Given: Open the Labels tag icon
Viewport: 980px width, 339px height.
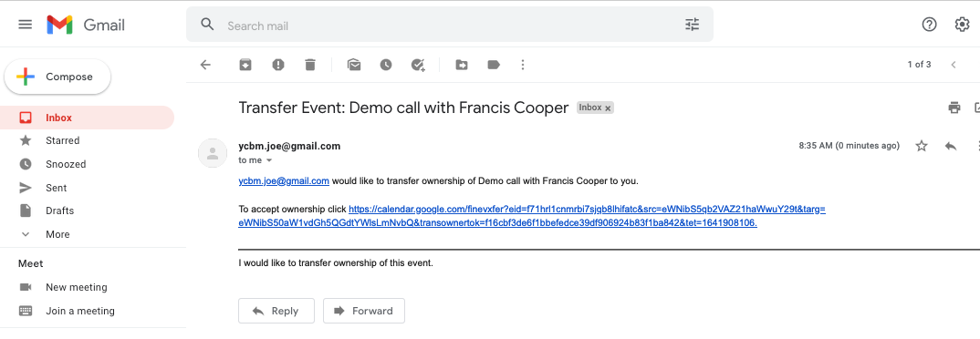Looking at the screenshot, I should coord(494,65).
